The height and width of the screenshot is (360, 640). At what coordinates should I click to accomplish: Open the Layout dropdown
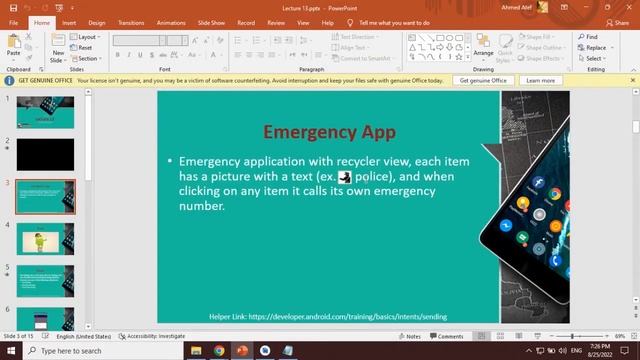tap(85, 37)
